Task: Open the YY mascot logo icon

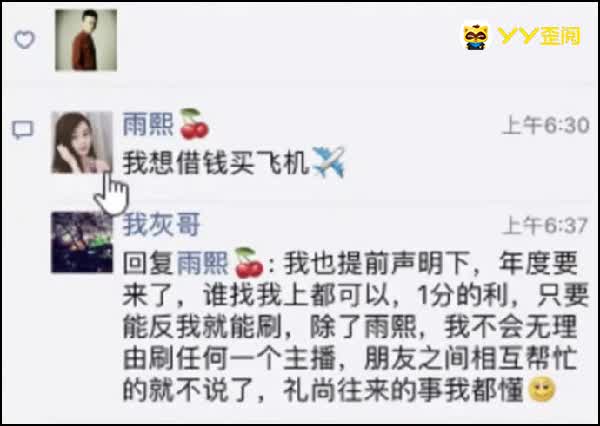Action: 476,37
